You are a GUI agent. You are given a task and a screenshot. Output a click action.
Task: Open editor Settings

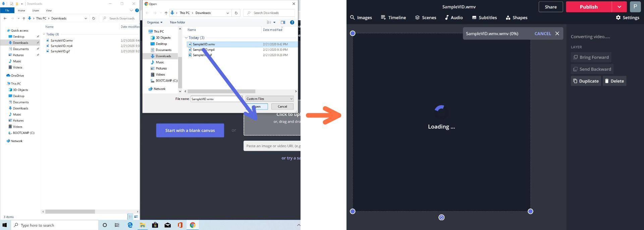coord(628,17)
